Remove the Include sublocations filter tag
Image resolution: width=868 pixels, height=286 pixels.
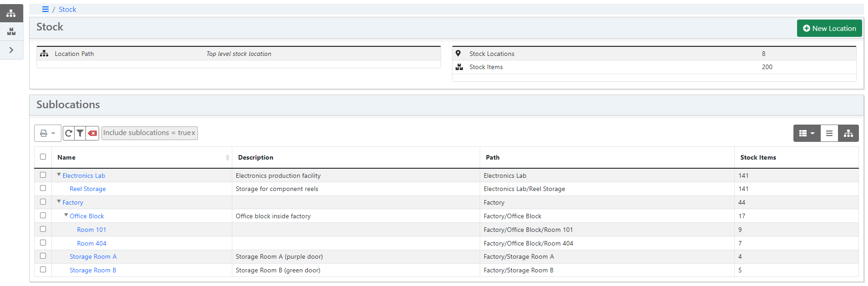click(x=193, y=133)
